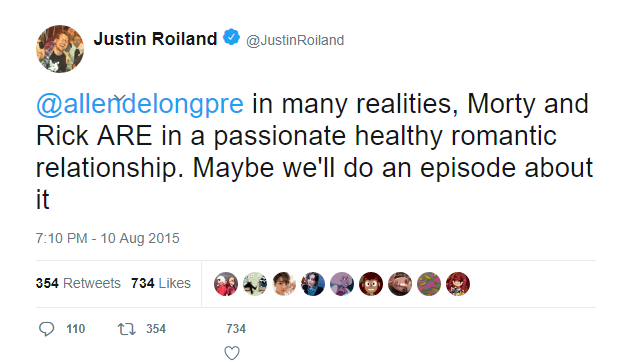Click the 734 like count number
The height and width of the screenshot is (362, 633).
(236, 329)
